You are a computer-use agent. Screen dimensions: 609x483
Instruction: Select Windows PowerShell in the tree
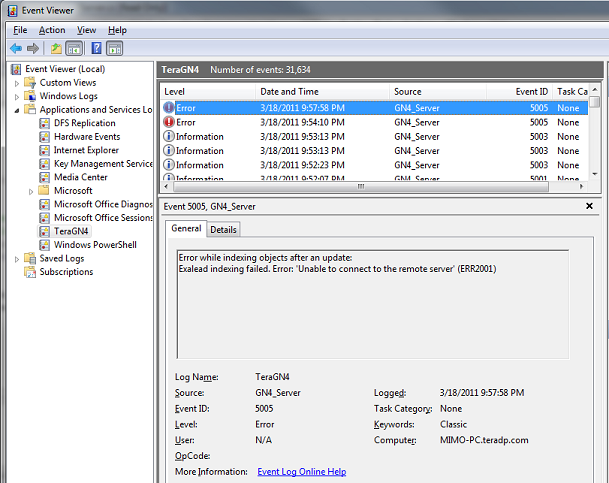95,245
